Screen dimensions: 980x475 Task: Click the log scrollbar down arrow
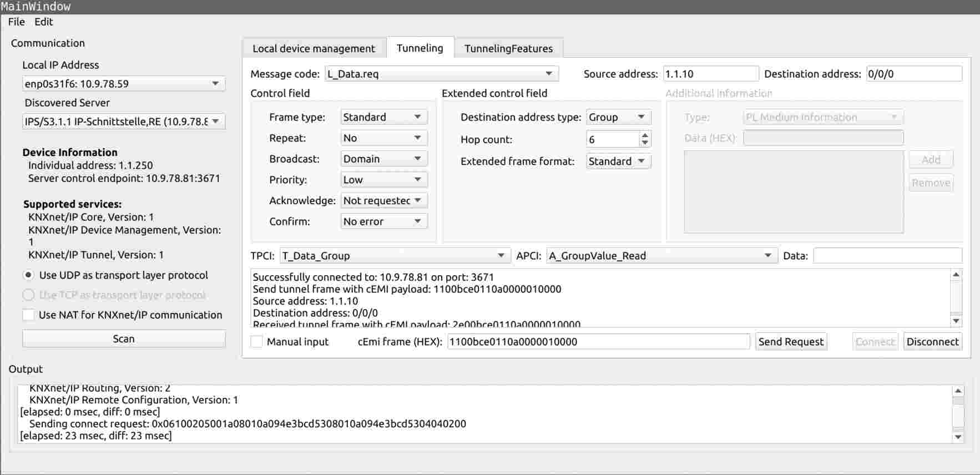tap(956, 321)
